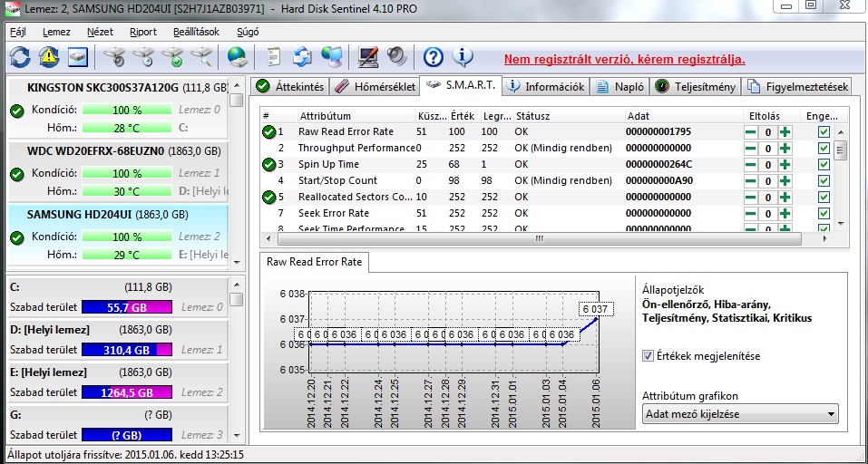Click the refresh arrows toolbar icon
The width and height of the screenshot is (868, 464).
(20, 58)
